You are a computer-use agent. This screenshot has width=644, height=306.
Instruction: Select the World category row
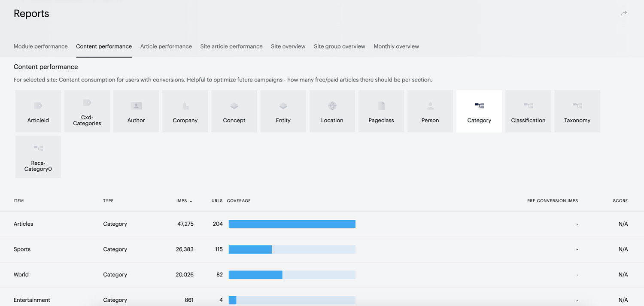[322, 275]
